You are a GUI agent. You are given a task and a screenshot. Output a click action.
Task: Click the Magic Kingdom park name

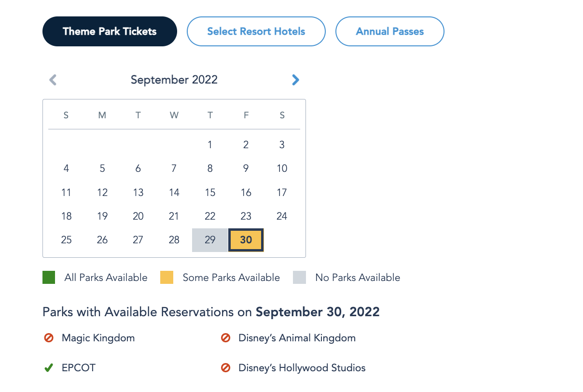pyautogui.click(x=98, y=338)
